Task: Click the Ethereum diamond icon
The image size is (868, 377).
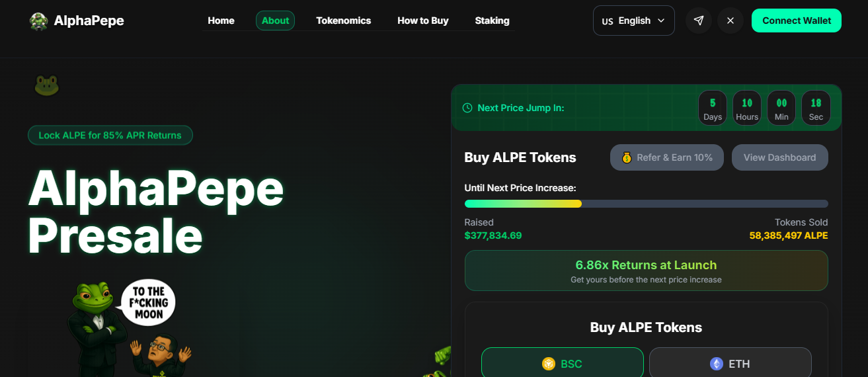Action: (x=717, y=364)
